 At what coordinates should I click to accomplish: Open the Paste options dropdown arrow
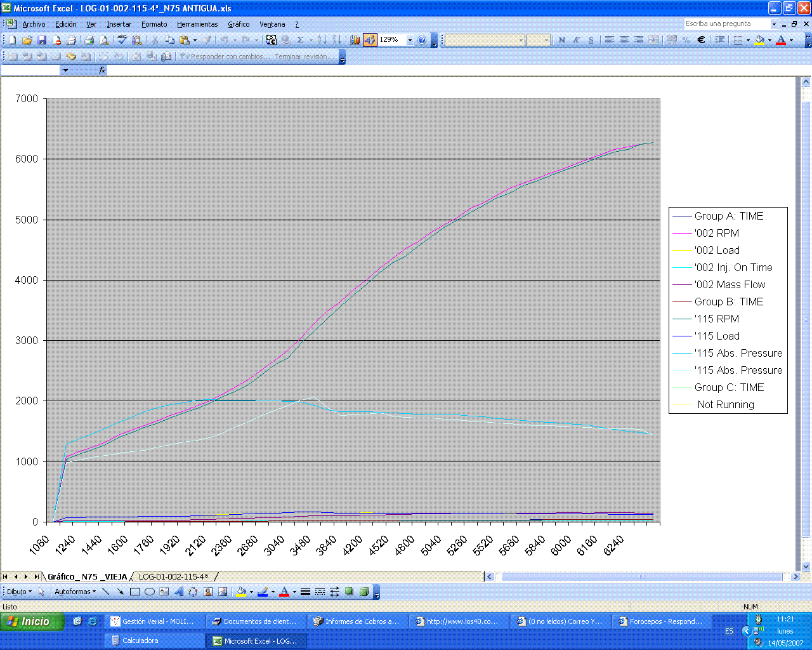(195, 40)
